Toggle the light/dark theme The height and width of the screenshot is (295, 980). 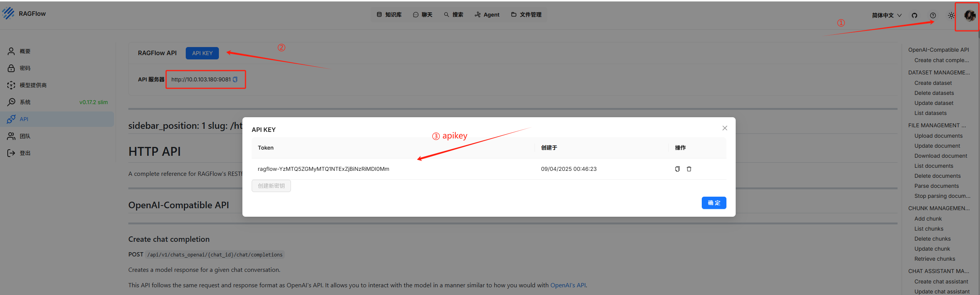(951, 15)
